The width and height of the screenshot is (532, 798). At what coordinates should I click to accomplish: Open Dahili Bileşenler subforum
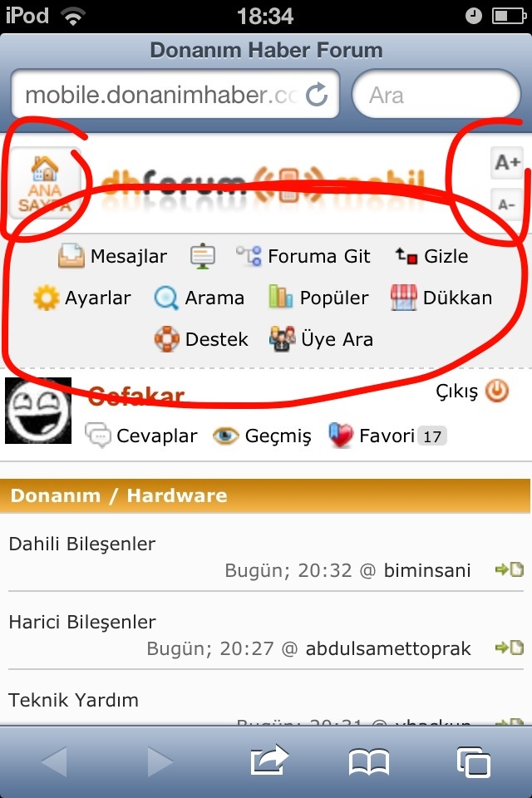pyautogui.click(x=82, y=544)
